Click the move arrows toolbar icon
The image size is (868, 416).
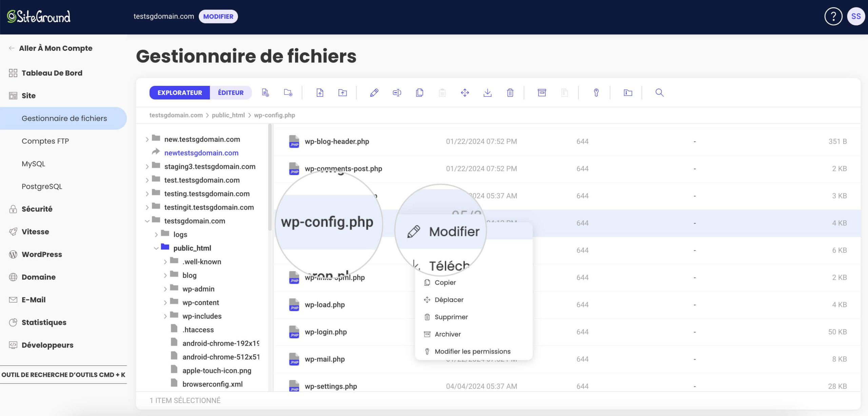[465, 93]
